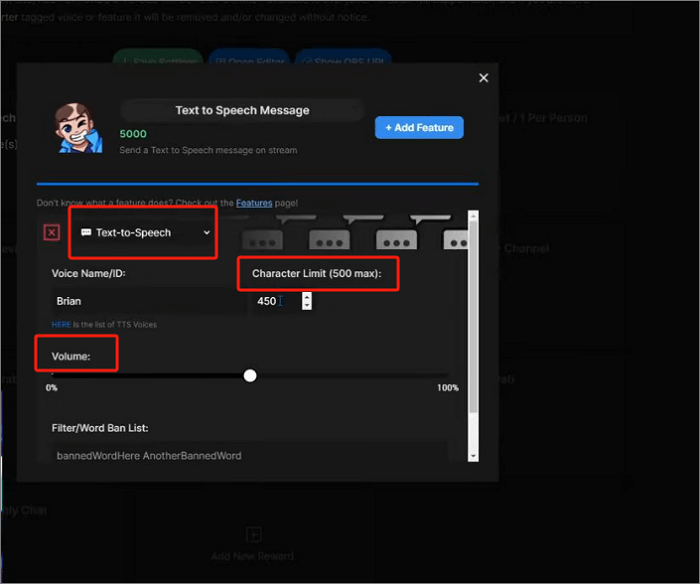Click the Voice Name/ID: label

pyautogui.click(x=88, y=274)
